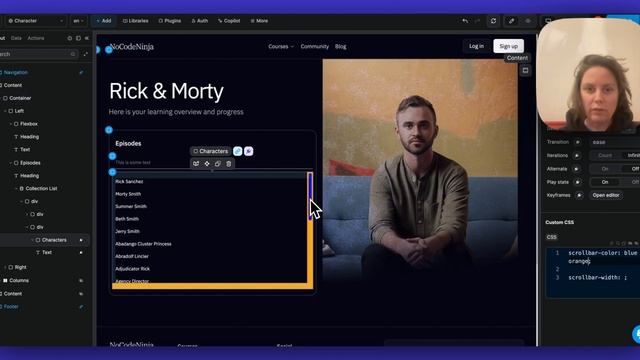This screenshot has width=640, height=360.
Task: Click Open editor button for Keyframes
Action: [606, 195]
